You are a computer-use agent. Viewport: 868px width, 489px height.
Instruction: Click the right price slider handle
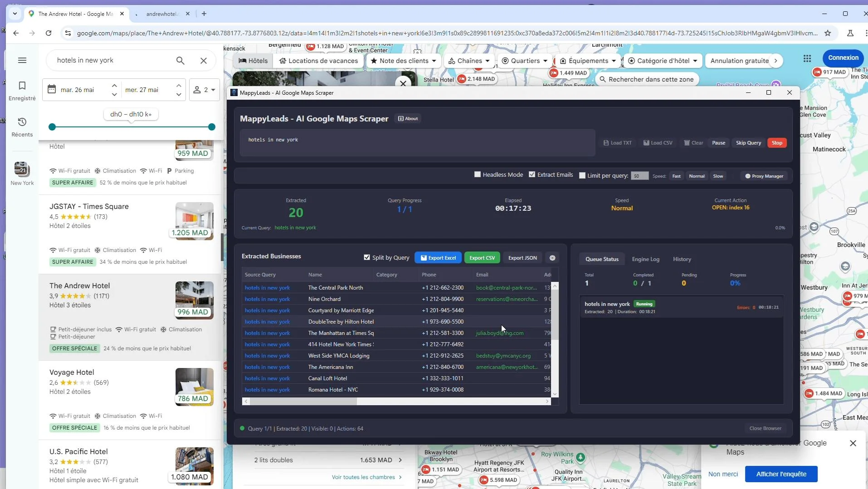pos(211,127)
